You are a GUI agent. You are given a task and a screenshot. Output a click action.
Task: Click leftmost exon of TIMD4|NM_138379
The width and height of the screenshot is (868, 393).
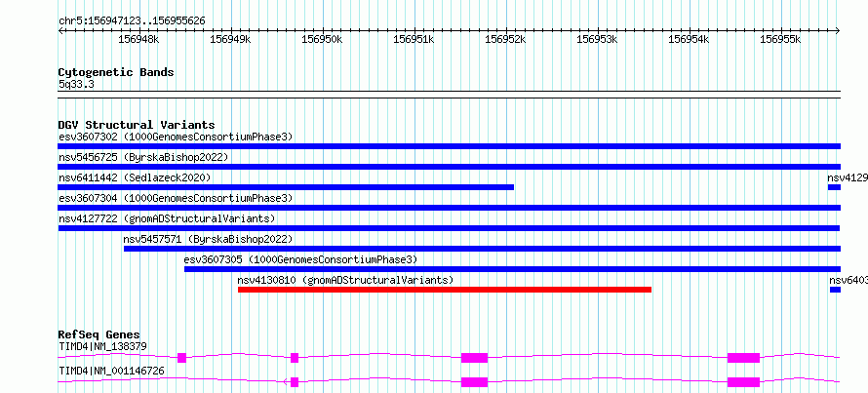(x=181, y=358)
